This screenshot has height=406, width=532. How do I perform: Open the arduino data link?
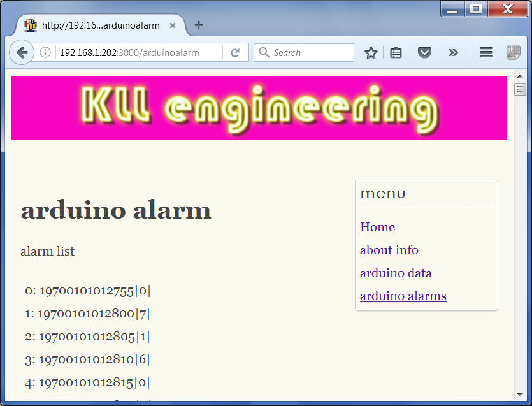click(396, 273)
